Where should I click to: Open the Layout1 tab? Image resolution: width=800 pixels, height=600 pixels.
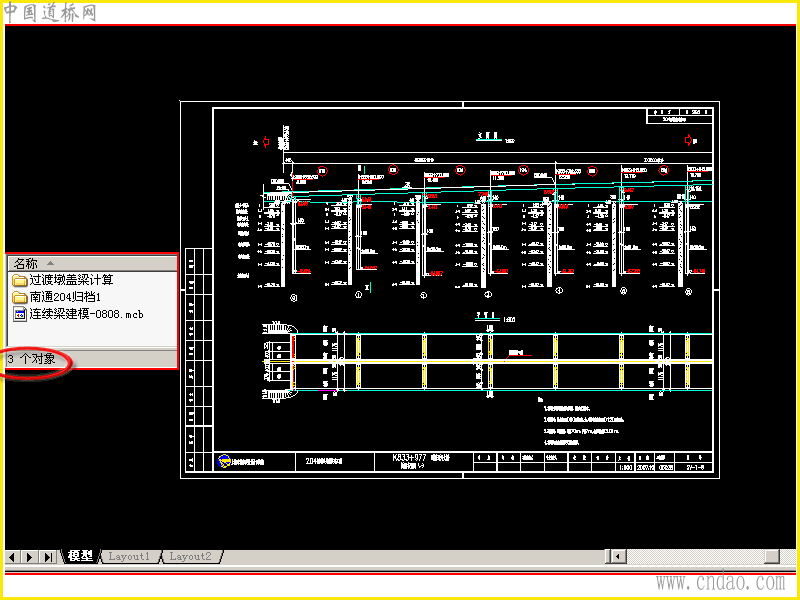(x=129, y=556)
